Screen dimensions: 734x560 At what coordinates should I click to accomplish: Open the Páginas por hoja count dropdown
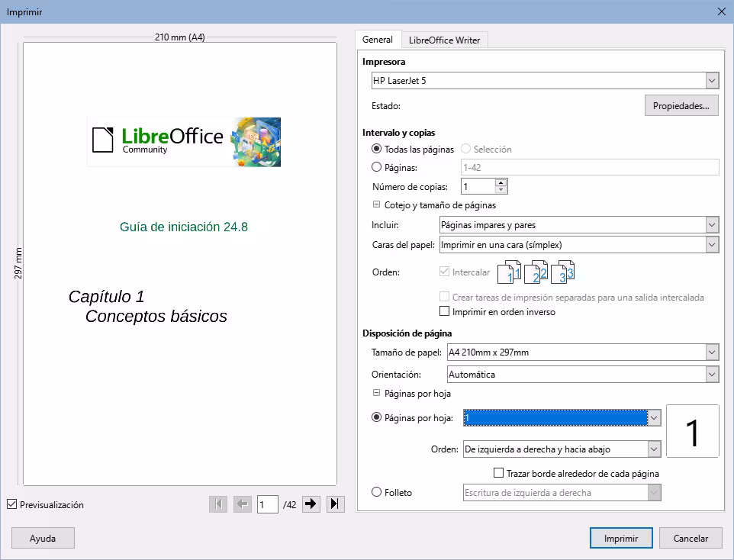(x=654, y=417)
